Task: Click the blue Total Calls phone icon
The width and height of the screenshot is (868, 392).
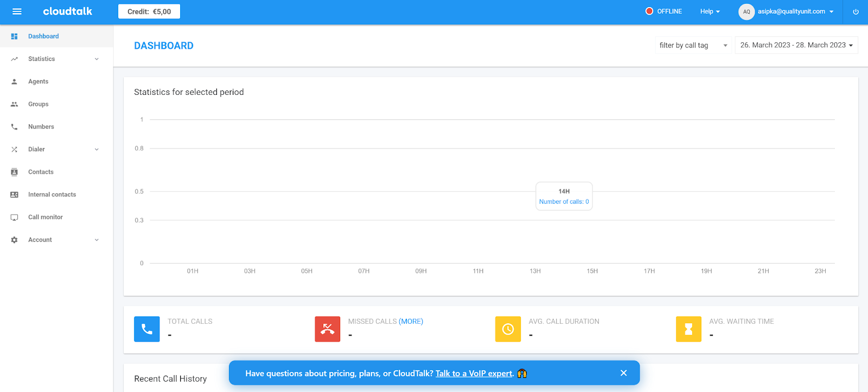Action: pyautogui.click(x=147, y=329)
